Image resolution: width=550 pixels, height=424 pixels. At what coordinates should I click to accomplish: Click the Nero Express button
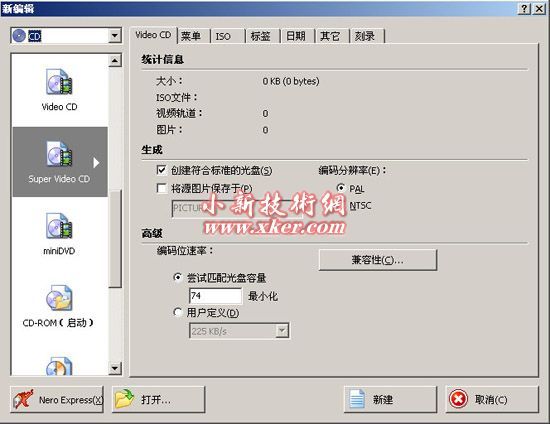pyautogui.click(x=57, y=399)
